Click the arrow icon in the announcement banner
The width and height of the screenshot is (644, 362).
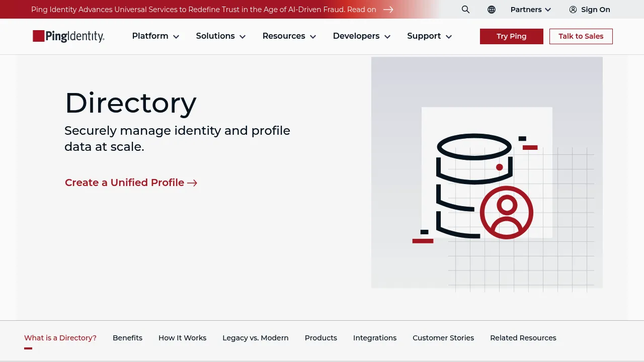[388, 10]
